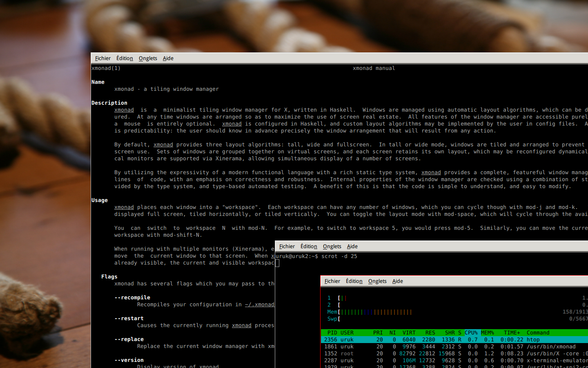This screenshot has height=368, width=588.
Task: Open Fichier menu in htop terminal window
Action: click(x=332, y=281)
